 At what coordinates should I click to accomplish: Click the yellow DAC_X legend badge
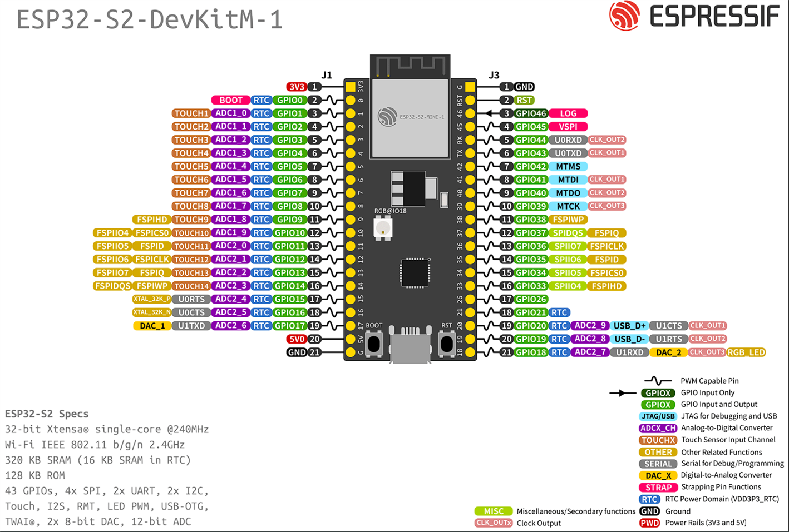(658, 475)
